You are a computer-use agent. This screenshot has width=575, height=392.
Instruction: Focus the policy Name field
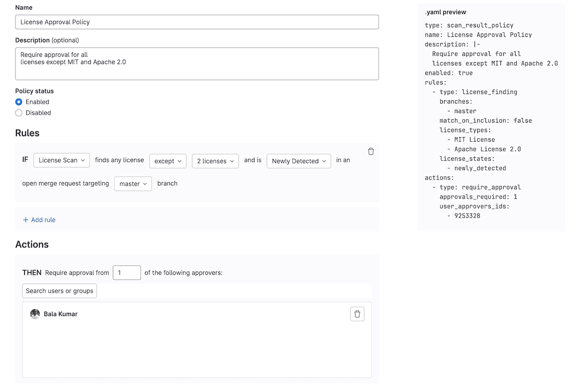(197, 22)
